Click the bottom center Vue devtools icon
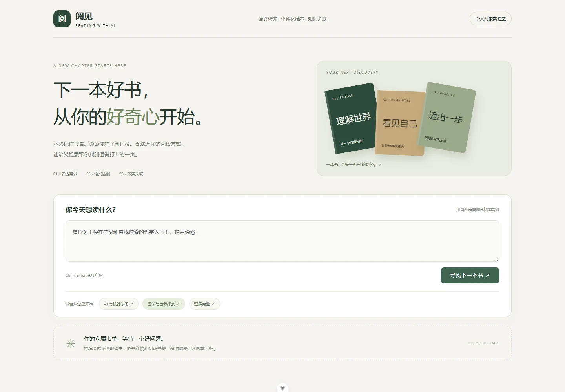The width and height of the screenshot is (565, 392). point(282,388)
